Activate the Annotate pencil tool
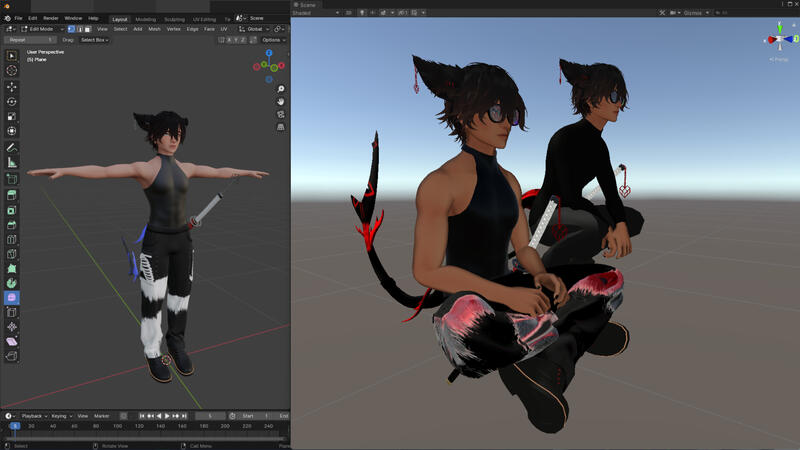Viewport: 800px width, 450px height. [x=12, y=147]
